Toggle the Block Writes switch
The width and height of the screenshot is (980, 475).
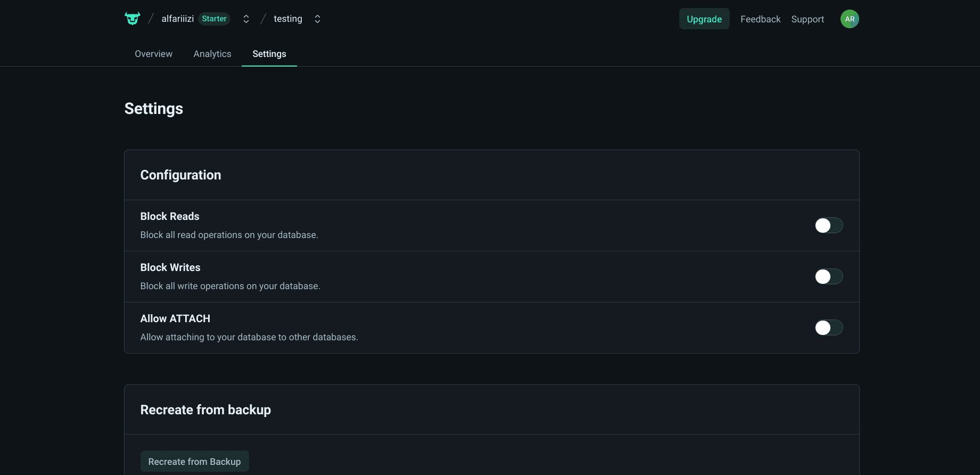(829, 276)
